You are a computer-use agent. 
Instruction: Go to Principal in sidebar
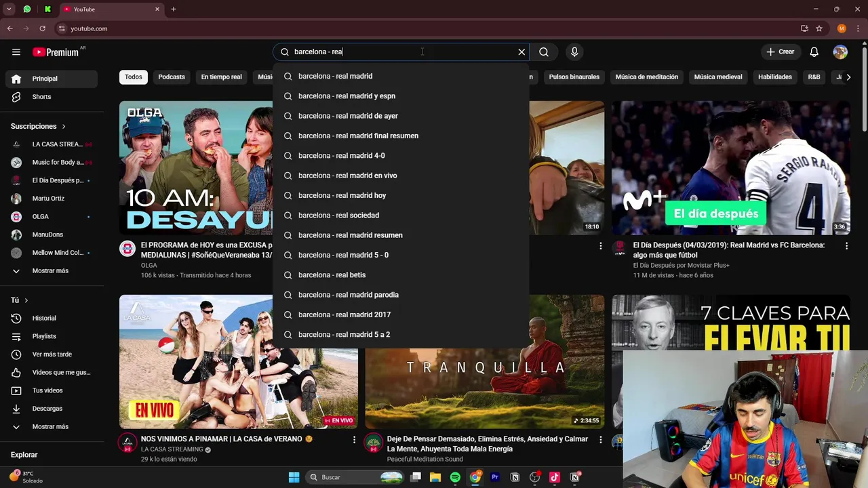point(52,79)
